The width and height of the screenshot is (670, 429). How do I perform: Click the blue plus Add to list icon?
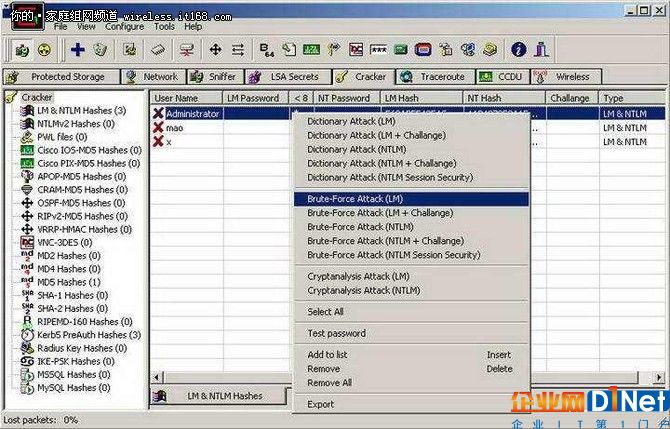[77, 50]
